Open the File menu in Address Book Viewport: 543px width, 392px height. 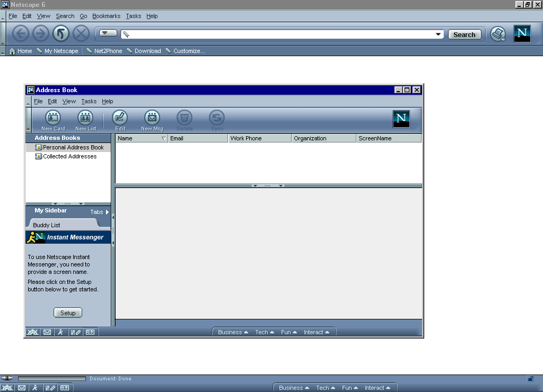(38, 101)
